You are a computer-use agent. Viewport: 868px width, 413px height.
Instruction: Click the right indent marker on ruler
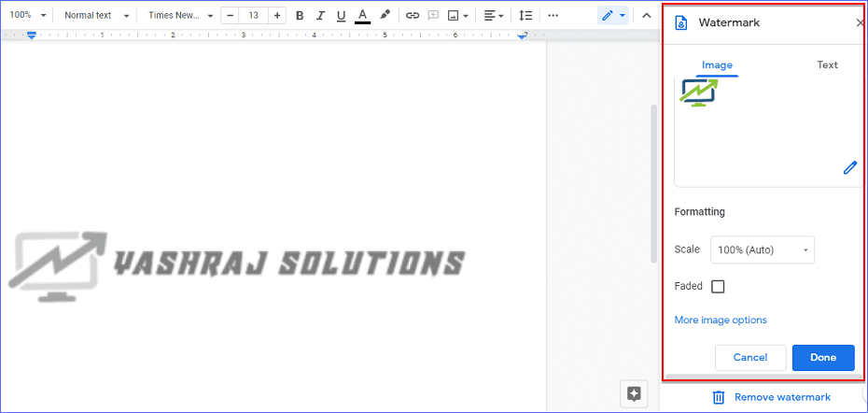[522, 36]
